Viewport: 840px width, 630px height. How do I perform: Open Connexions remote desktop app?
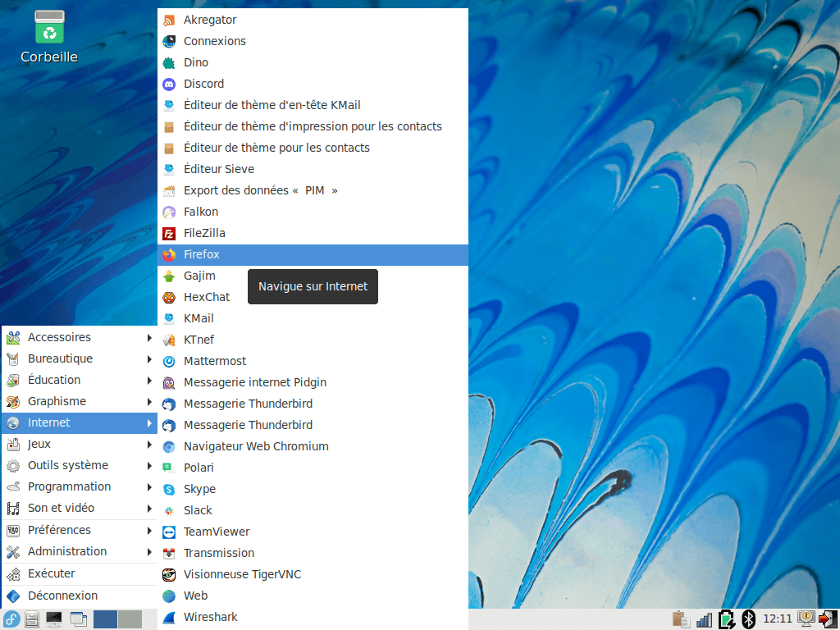(313, 41)
